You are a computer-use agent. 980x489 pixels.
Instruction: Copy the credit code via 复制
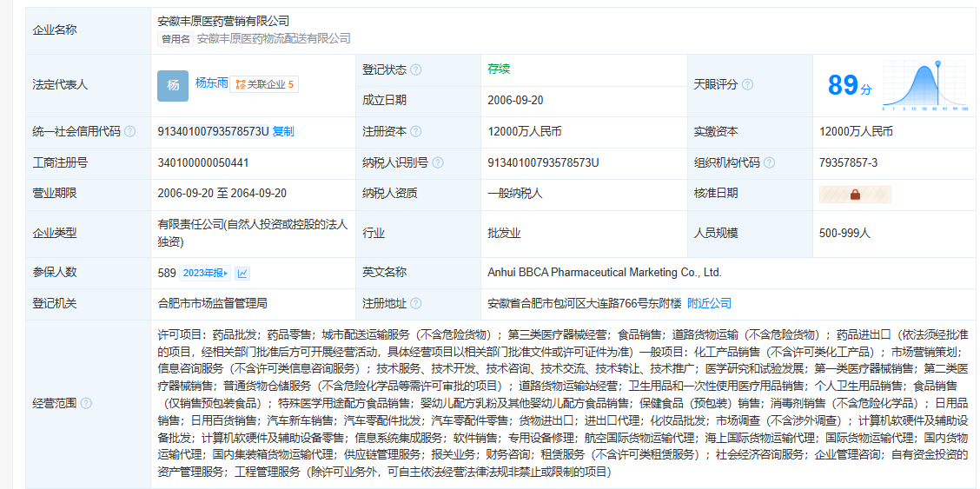click(283, 132)
